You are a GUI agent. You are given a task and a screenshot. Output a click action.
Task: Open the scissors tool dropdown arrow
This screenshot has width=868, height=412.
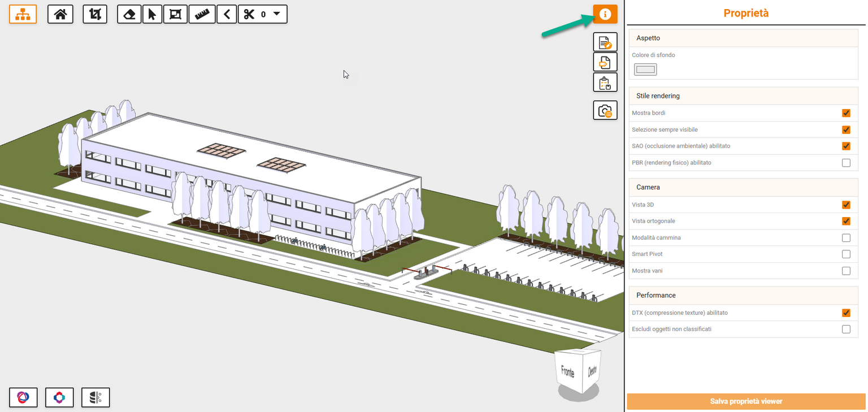pyautogui.click(x=276, y=14)
